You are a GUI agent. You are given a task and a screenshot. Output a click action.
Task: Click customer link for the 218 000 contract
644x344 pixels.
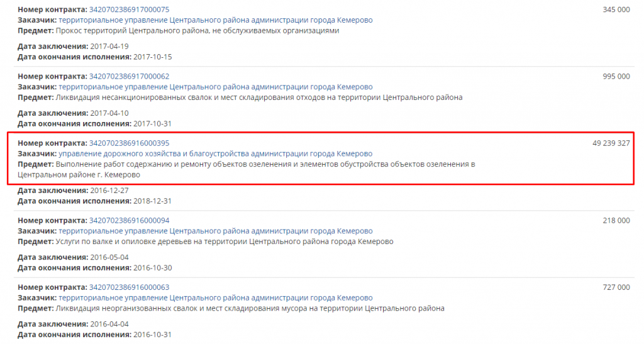(215, 231)
